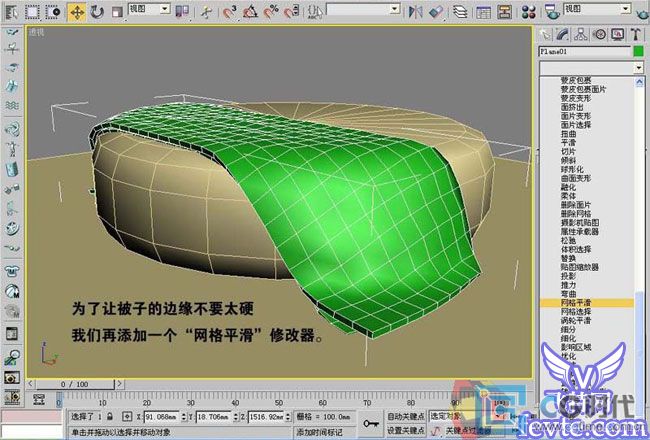Select the rectangular selection region tool
Image resolution: width=650 pixels, height=440 pixels.
coord(32,12)
